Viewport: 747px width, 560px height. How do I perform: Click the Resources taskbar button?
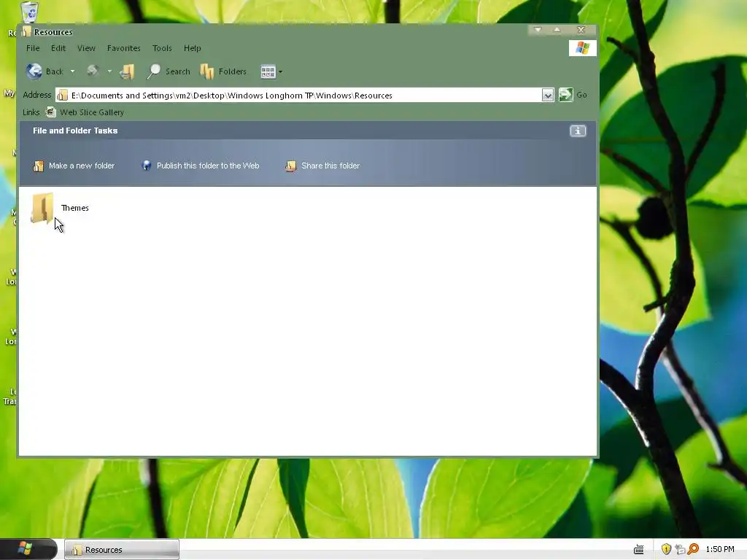[122, 550]
